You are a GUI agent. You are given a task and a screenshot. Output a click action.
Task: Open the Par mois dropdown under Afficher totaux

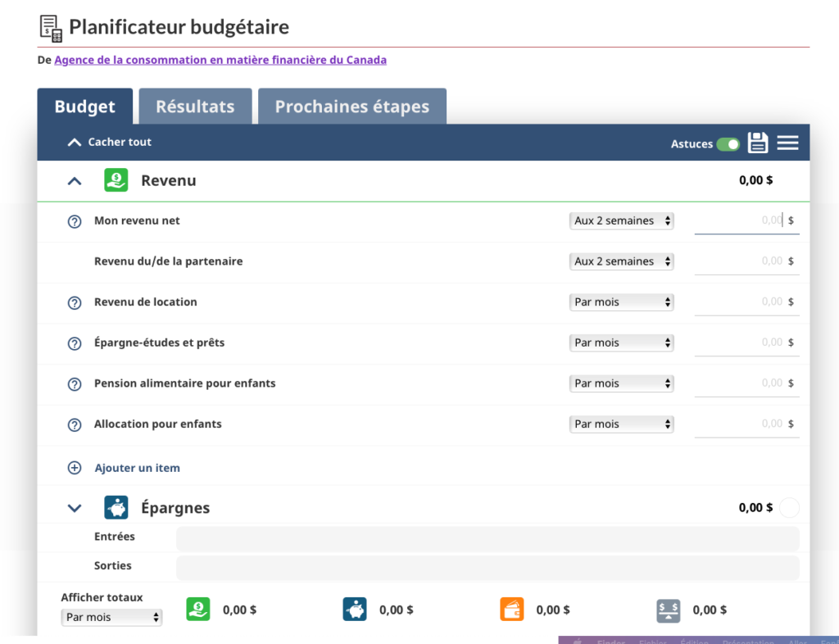(x=111, y=617)
